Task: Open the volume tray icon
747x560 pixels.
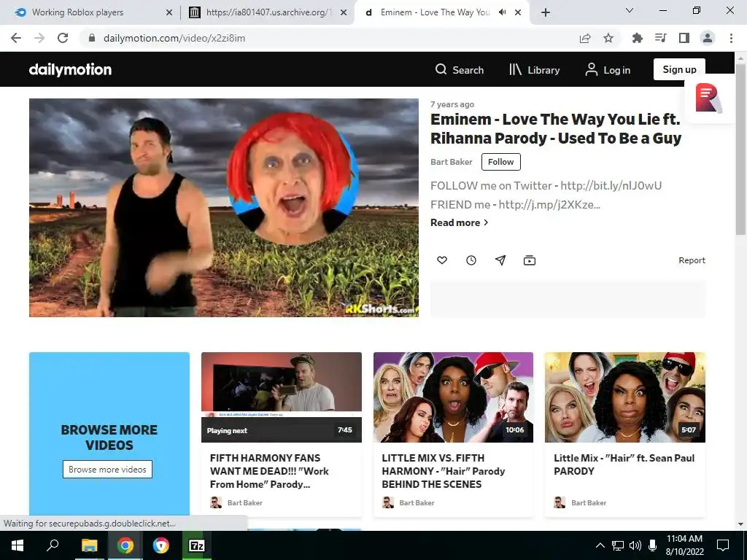Action: (x=635, y=545)
